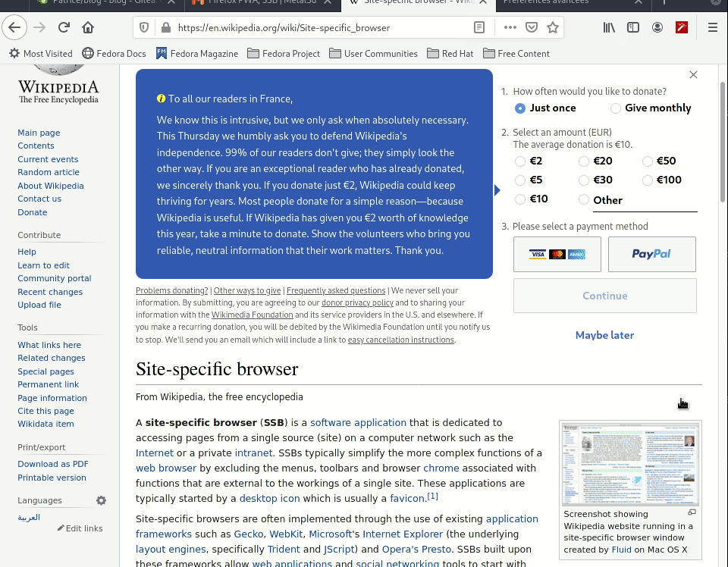Viewport: 728px width, 567px height.
Task: Pay with PayPal button
Action: [x=652, y=254]
